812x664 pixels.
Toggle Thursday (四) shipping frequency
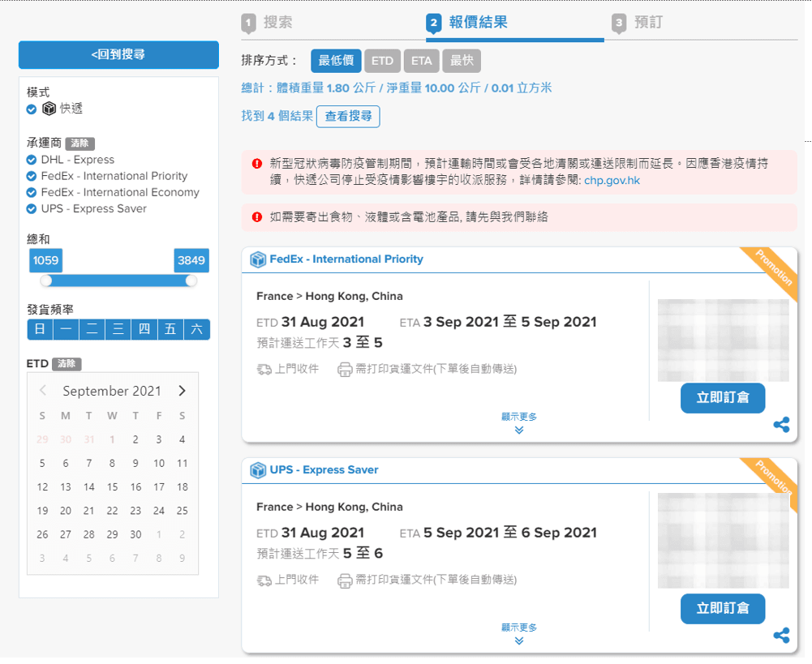pos(144,329)
